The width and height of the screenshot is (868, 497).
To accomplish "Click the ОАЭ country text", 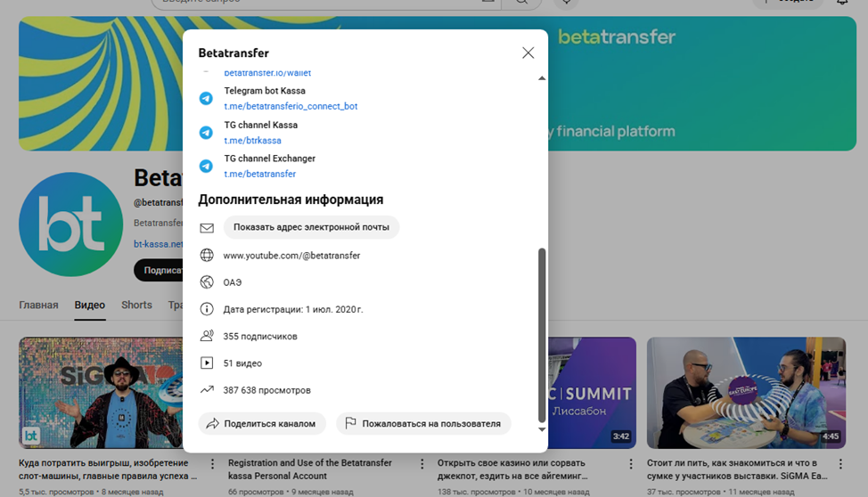I will [233, 282].
